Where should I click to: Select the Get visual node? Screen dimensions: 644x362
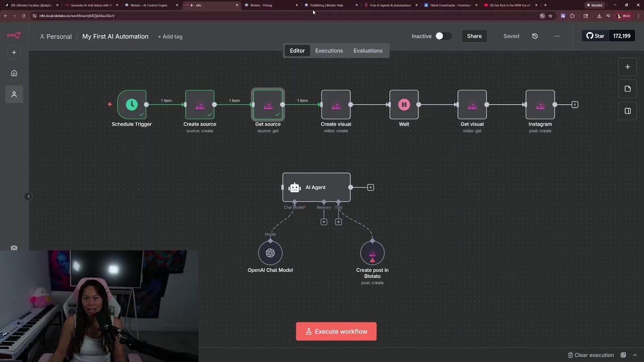[x=472, y=105]
